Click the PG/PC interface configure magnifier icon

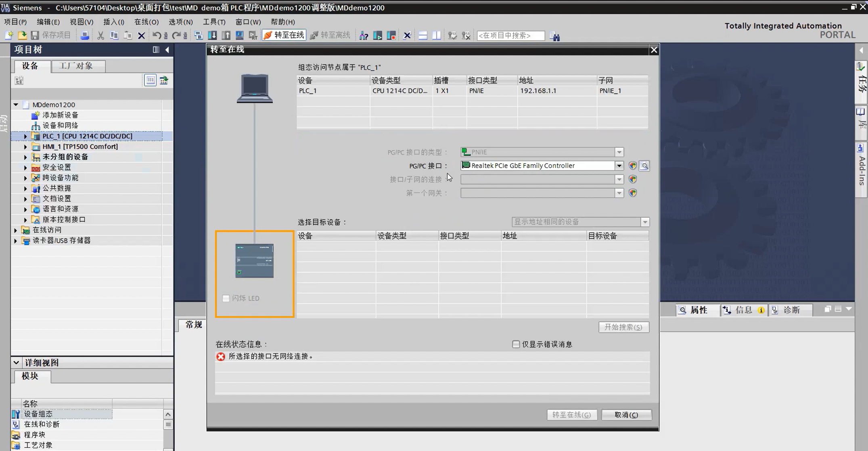644,166
